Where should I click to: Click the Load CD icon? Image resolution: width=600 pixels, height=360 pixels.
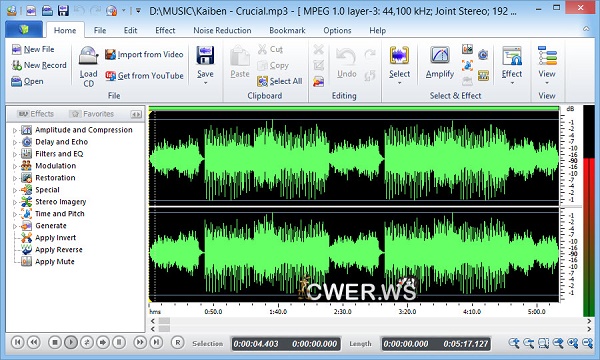tap(88, 55)
